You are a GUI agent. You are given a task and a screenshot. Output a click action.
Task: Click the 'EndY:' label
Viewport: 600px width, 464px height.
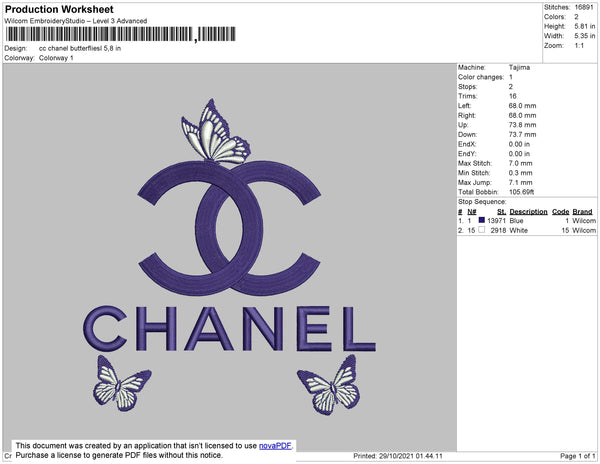pyautogui.click(x=467, y=154)
